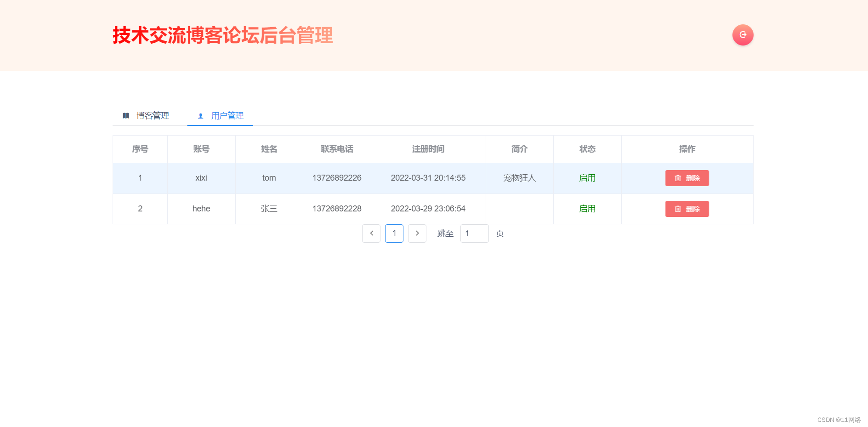The width and height of the screenshot is (868, 427).
Task: Click the book icon beside 博客管理
Action: (126, 116)
